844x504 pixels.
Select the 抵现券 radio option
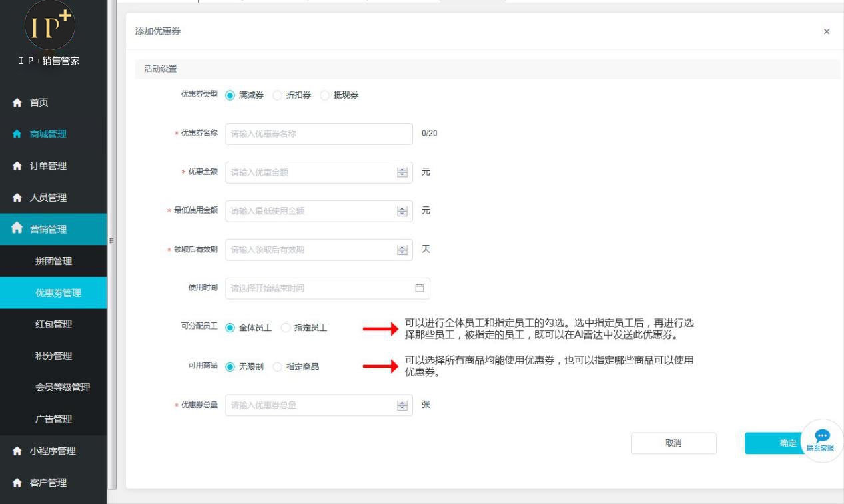[325, 95]
